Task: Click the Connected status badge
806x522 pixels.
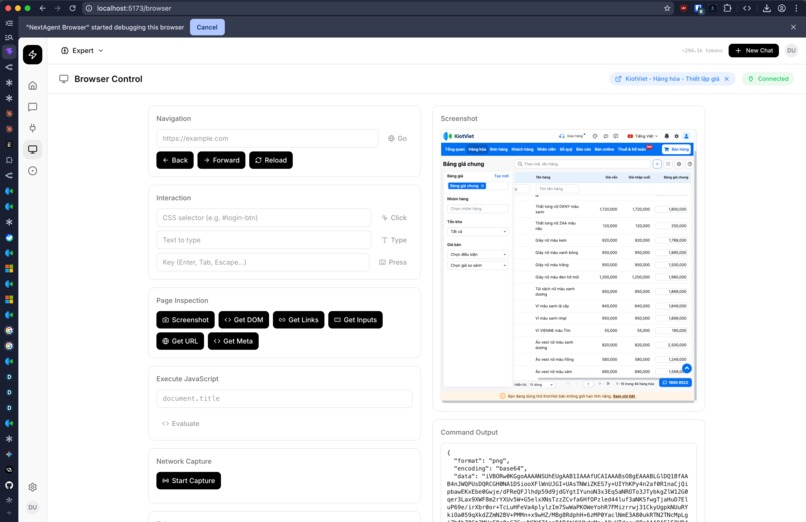Action: (768, 79)
